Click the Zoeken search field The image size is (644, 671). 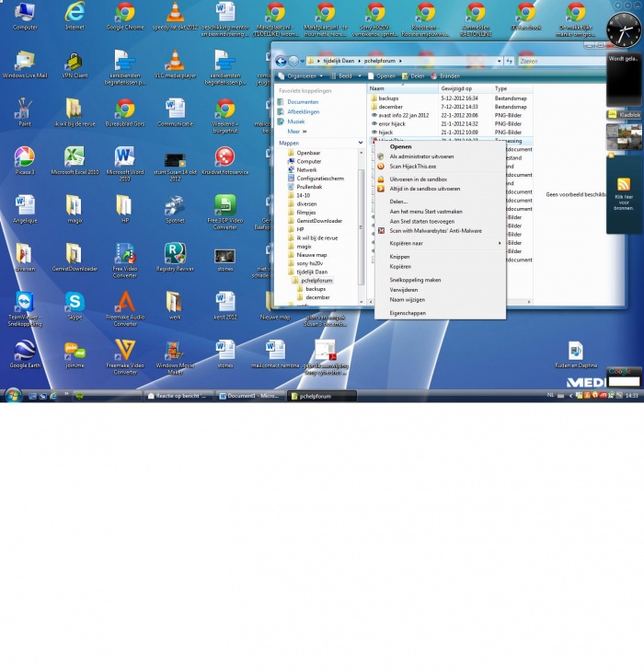coord(561,61)
